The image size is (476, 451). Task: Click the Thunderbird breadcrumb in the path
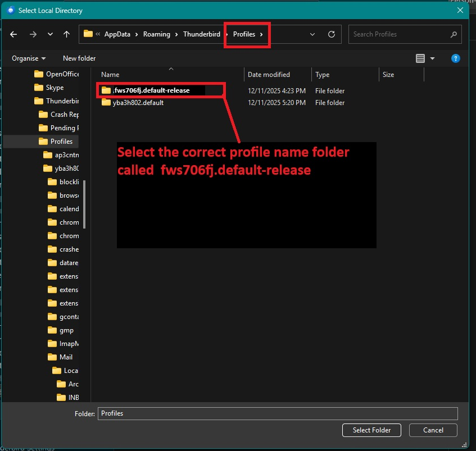pos(201,34)
